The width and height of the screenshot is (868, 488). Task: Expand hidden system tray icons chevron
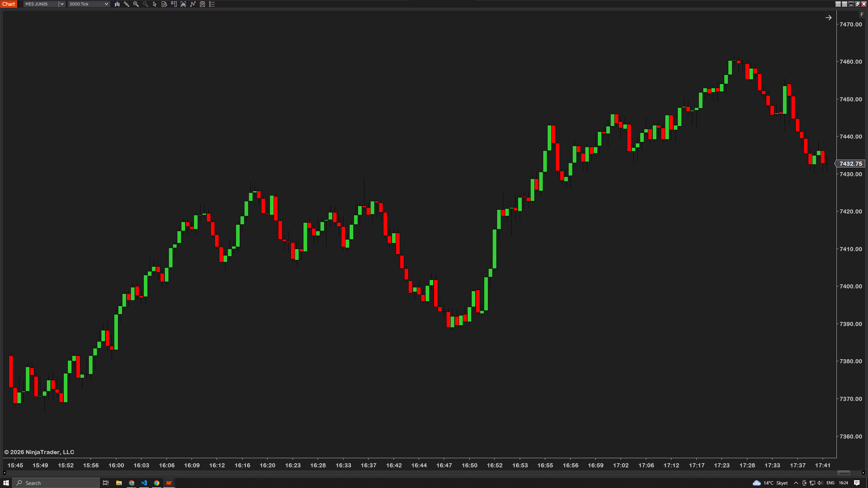tap(796, 483)
